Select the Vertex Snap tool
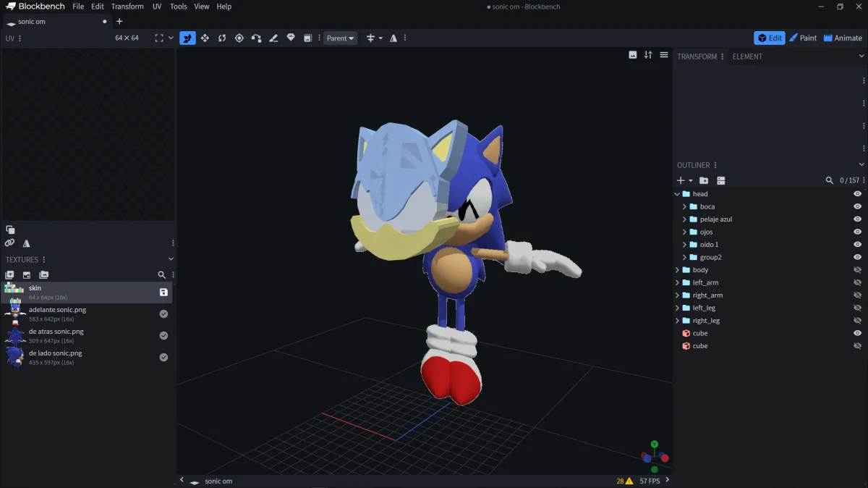The width and height of the screenshot is (868, 488). 256,38
